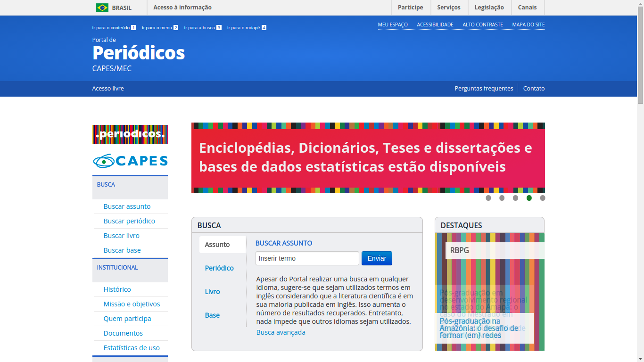Focus the Inserir termo search field
The height and width of the screenshot is (362, 644).
click(307, 258)
